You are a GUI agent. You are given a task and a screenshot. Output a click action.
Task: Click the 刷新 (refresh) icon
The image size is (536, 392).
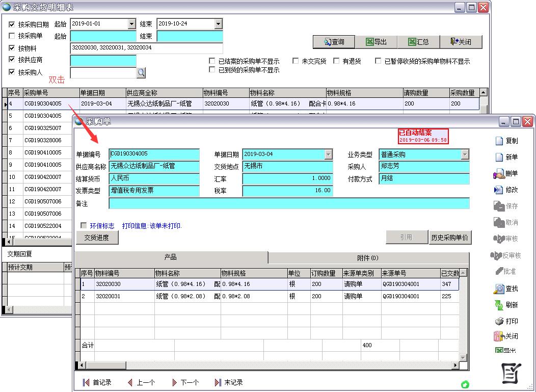pyautogui.click(x=499, y=305)
